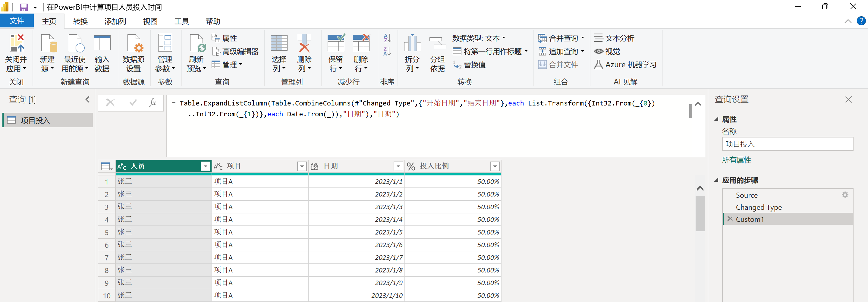This screenshot has width=868, height=302.
Task: Open the 日期 column filter dropdown
Action: [398, 166]
